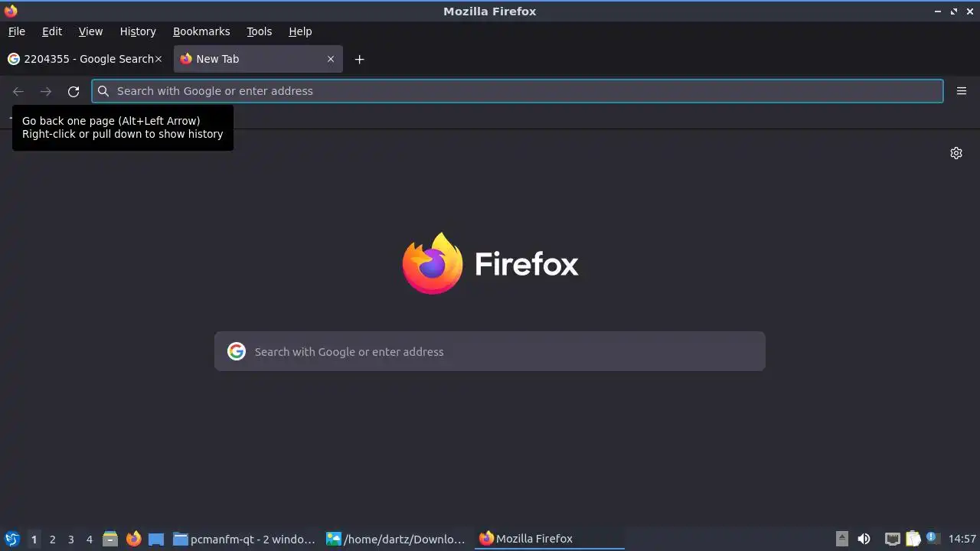Close the 2204355 Google Search tab

(158, 59)
